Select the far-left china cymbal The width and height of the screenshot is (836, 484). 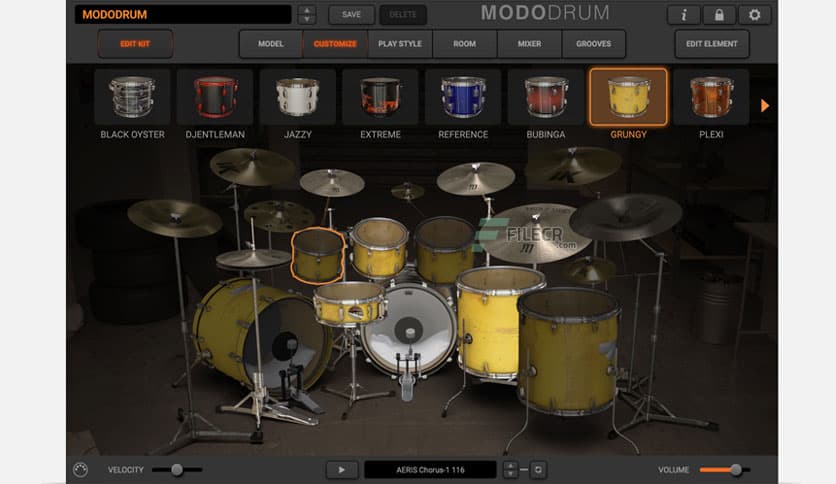(x=174, y=218)
